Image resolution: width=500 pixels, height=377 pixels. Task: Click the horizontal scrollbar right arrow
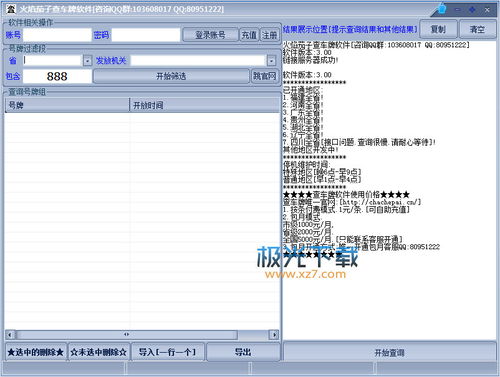pos(274,334)
